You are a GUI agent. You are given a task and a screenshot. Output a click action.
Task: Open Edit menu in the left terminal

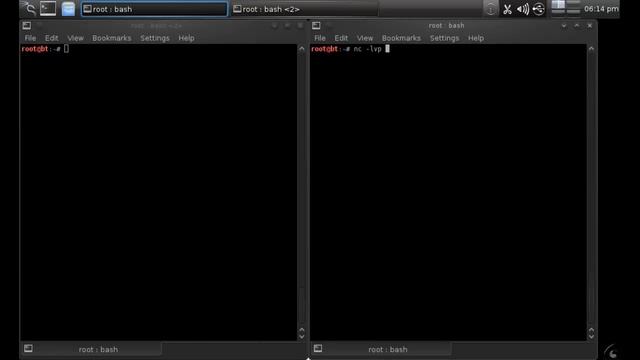pos(51,38)
